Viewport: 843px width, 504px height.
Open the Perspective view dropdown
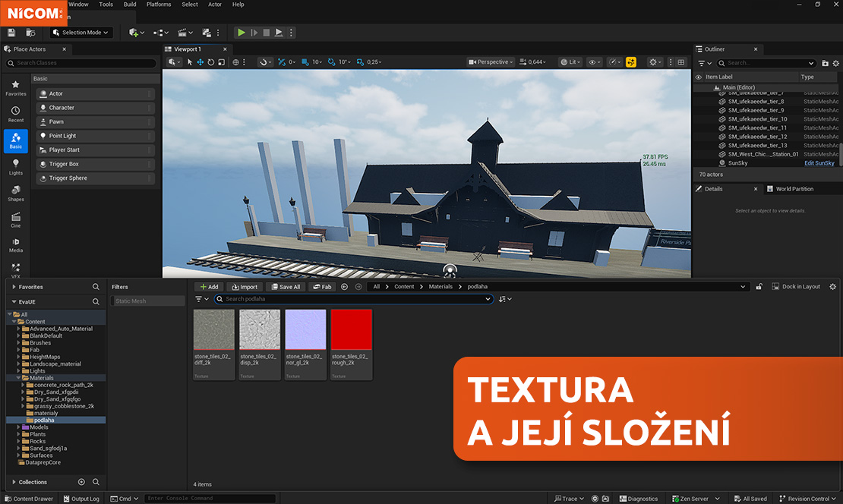coord(491,62)
